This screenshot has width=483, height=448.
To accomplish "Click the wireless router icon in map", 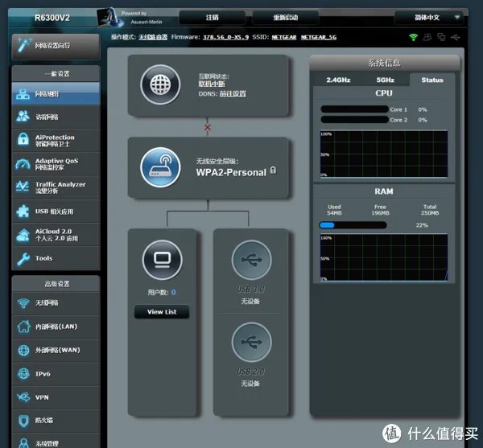I will coord(160,167).
